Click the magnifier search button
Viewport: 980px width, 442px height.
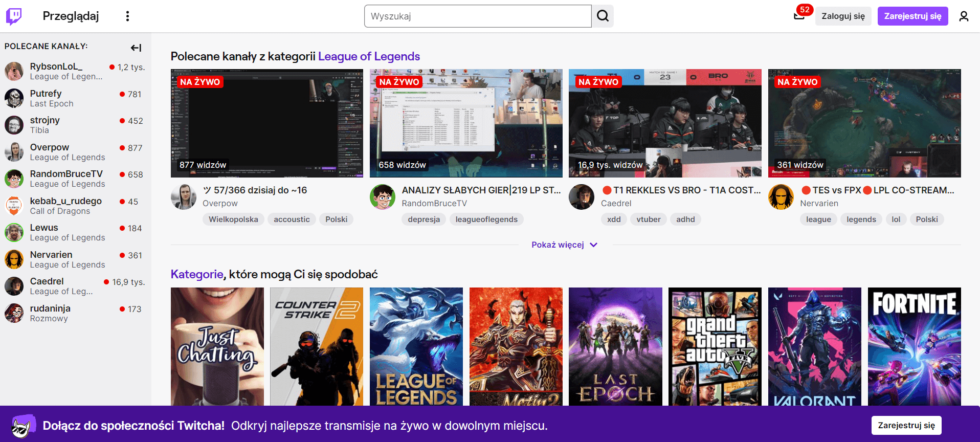(x=603, y=16)
